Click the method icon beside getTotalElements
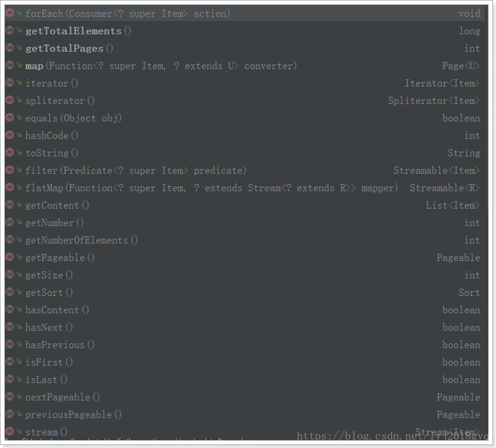Screen dimensions: 496x448 click(x=10, y=30)
